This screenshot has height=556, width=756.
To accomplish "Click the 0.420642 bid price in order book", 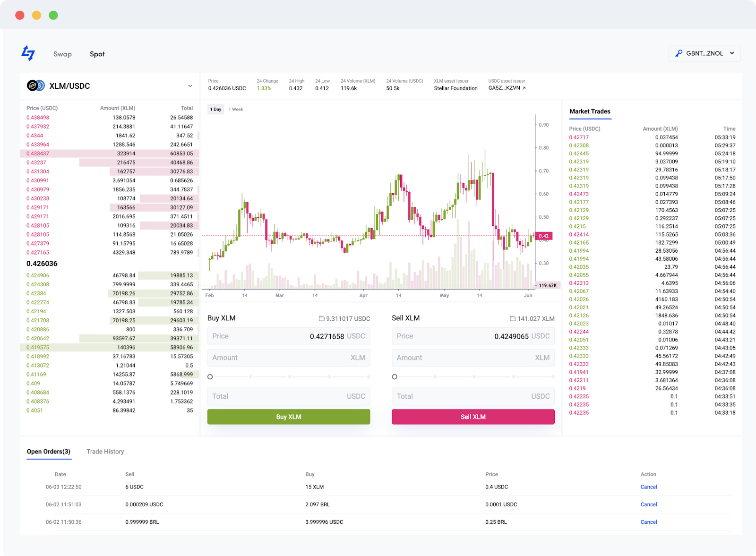I will click(x=38, y=339).
